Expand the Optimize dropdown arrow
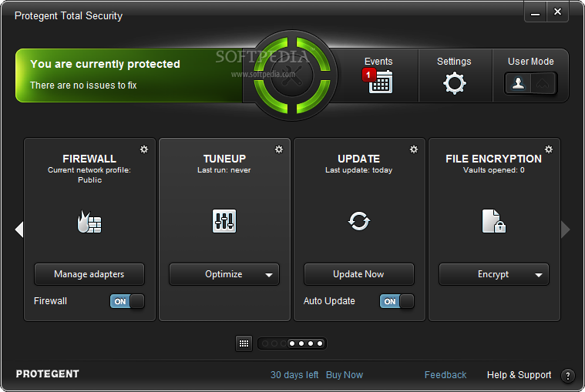The width and height of the screenshot is (585, 392). pos(269,275)
